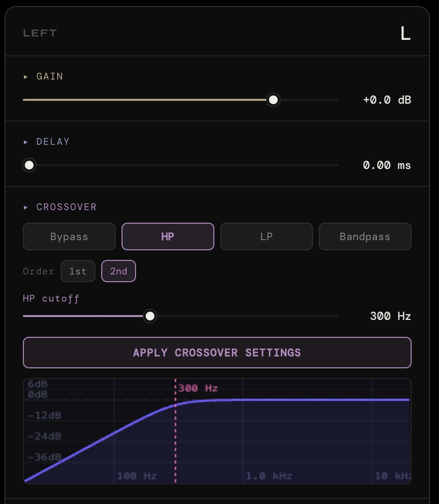Click the -12dB graph axis label
This screenshot has width=439, height=504.
click(45, 415)
